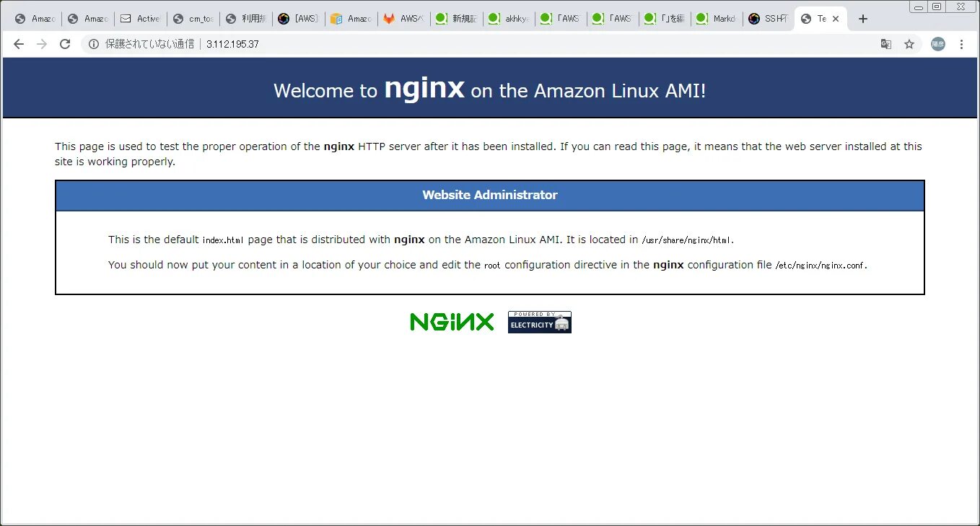Click the forward navigation arrow
Image resolution: width=980 pixels, height=526 pixels.
coord(42,44)
